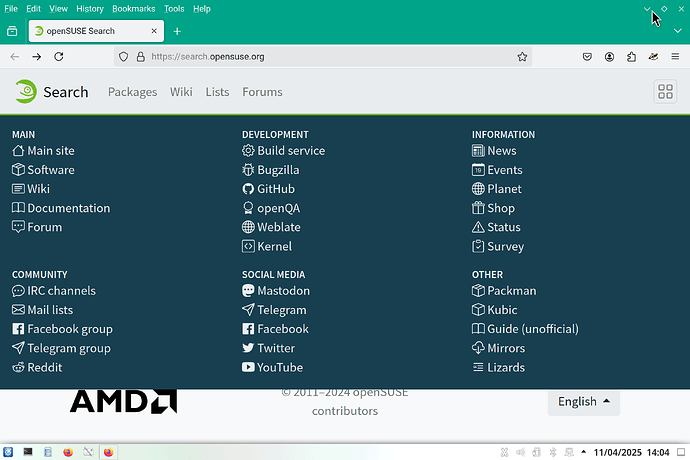
Task: Click the Reddit icon
Action: (18, 368)
